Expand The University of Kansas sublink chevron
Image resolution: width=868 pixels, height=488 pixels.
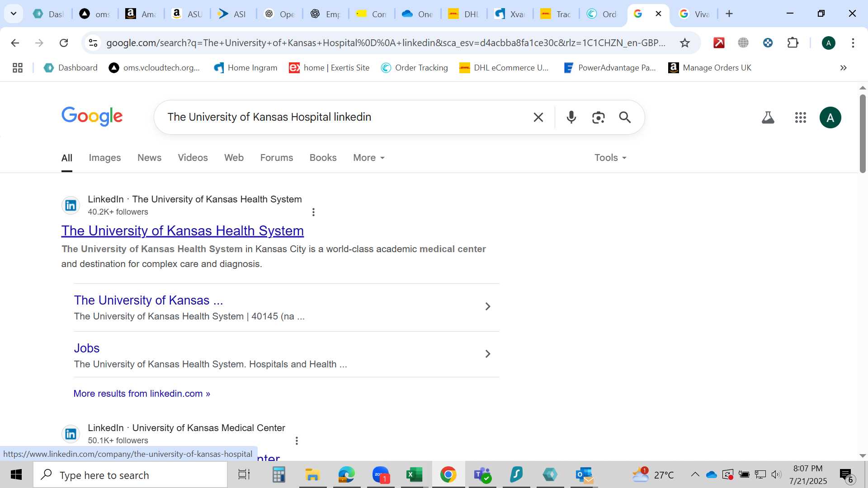[487, 306]
